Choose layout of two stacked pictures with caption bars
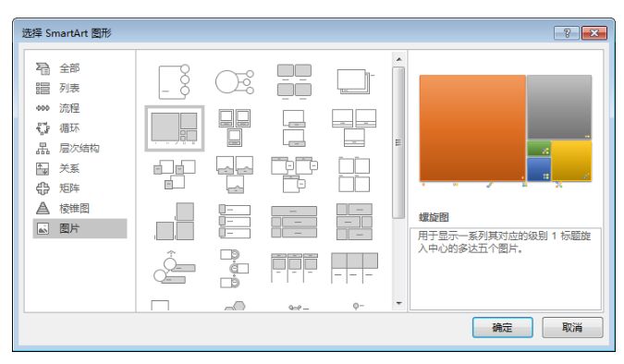Image resolution: width=624 pixels, height=364 pixels. click(294, 128)
